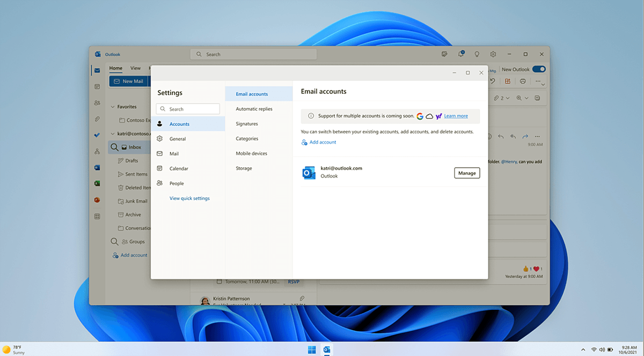This screenshot has width=644, height=356.
Task: Open the Inbox folder
Action: tap(129, 147)
